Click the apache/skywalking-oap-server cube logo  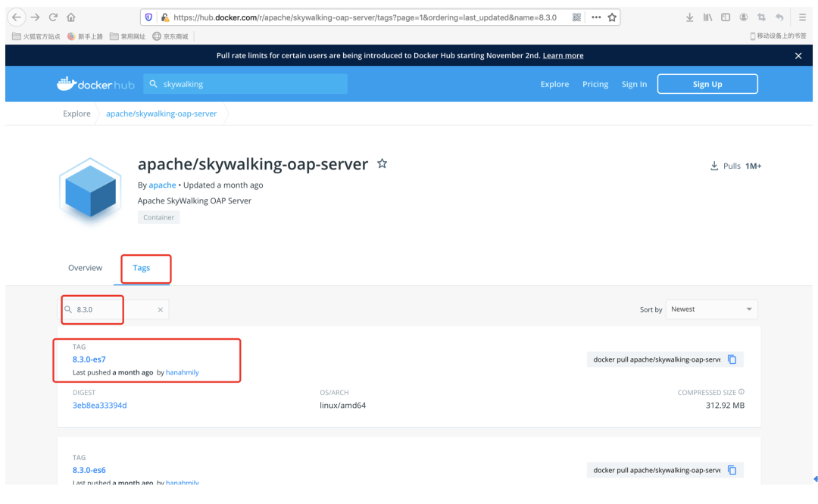point(90,191)
